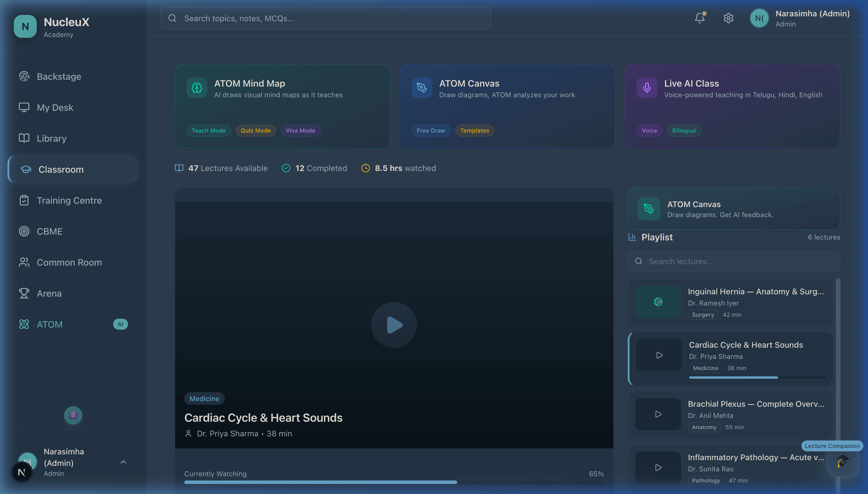
Task: Click the floating atom icon above sidebar profile
Action: click(x=73, y=415)
